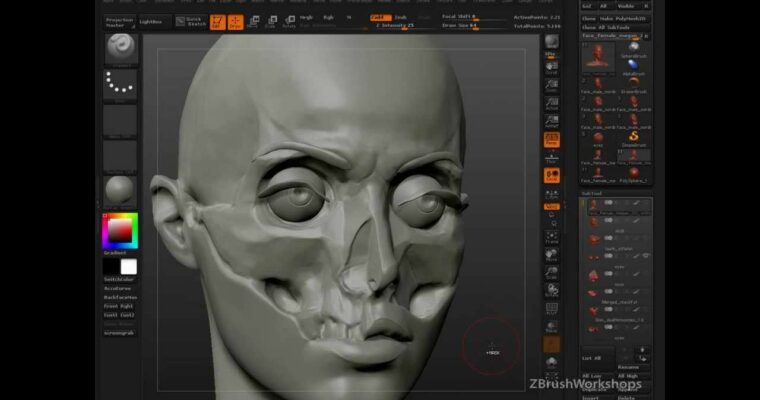Select the Scale transform button in top shelf
760x400 pixels.
(271, 22)
